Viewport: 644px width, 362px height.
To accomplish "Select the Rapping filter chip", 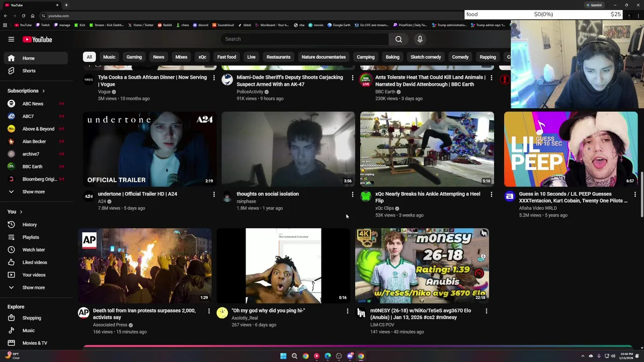I will tap(488, 57).
